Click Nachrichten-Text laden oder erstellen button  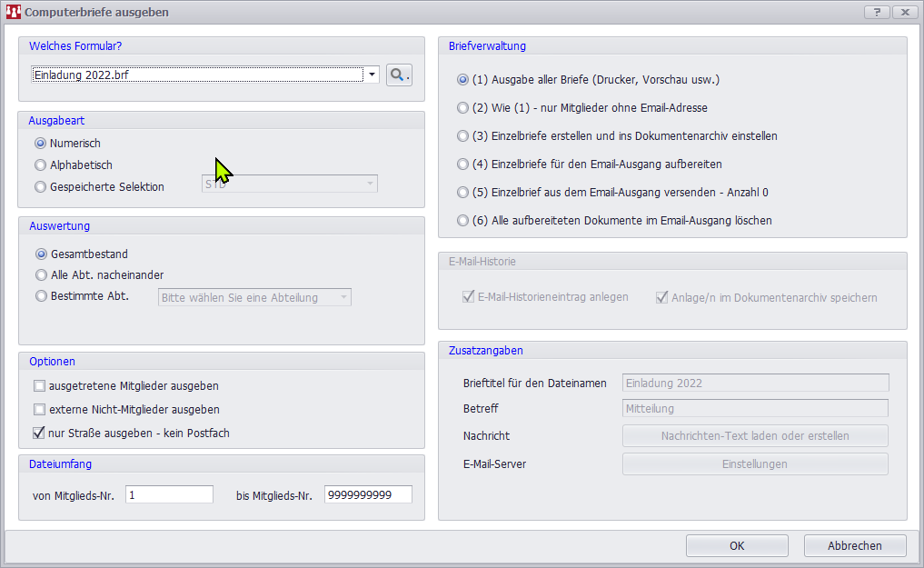(x=754, y=435)
